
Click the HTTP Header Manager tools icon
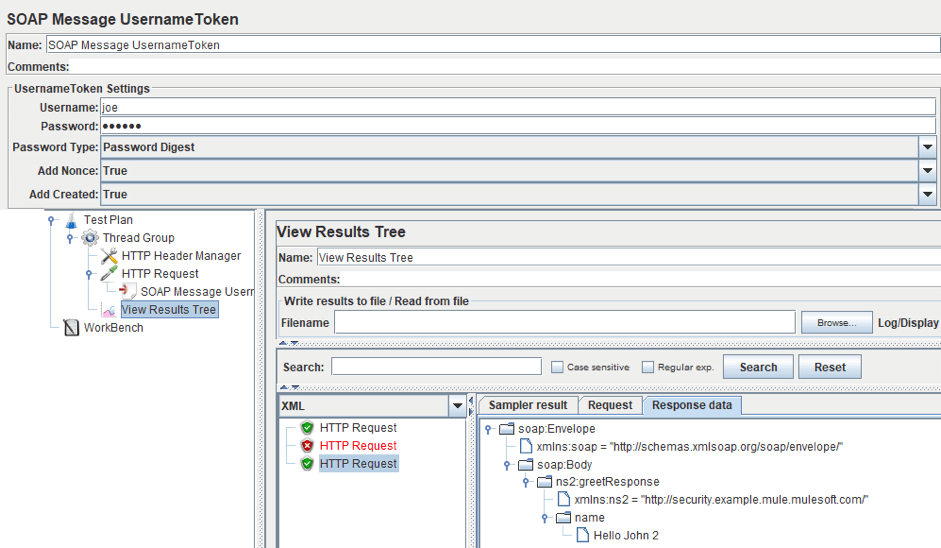pyautogui.click(x=109, y=256)
